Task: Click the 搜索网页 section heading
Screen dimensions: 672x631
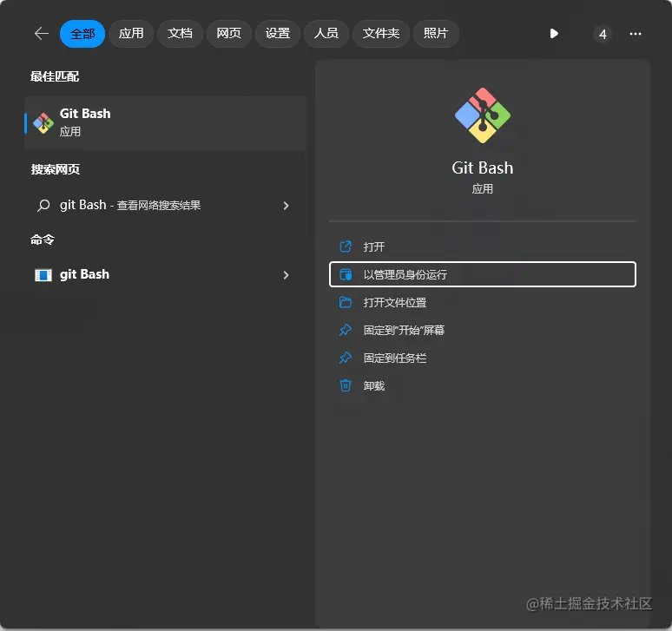Action: pos(56,169)
